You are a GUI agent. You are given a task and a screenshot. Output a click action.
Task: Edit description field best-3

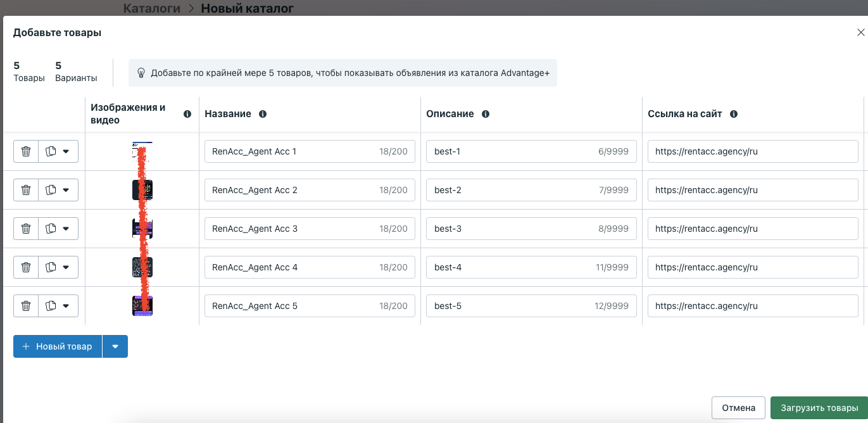tap(531, 229)
